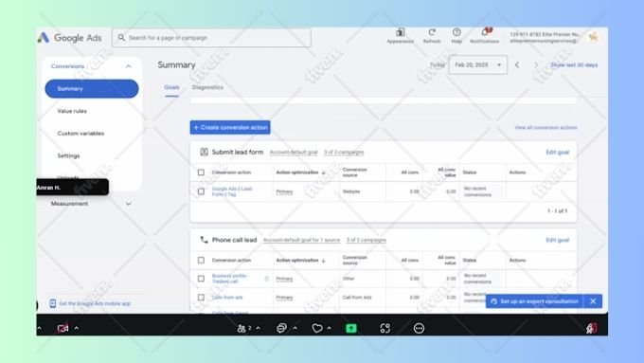644x363 pixels.
Task: Open the Goals tab
Action: coord(171,87)
